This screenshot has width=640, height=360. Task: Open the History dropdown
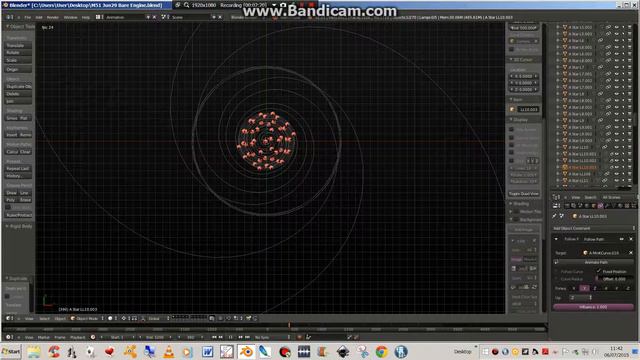pyautogui.click(x=18, y=176)
